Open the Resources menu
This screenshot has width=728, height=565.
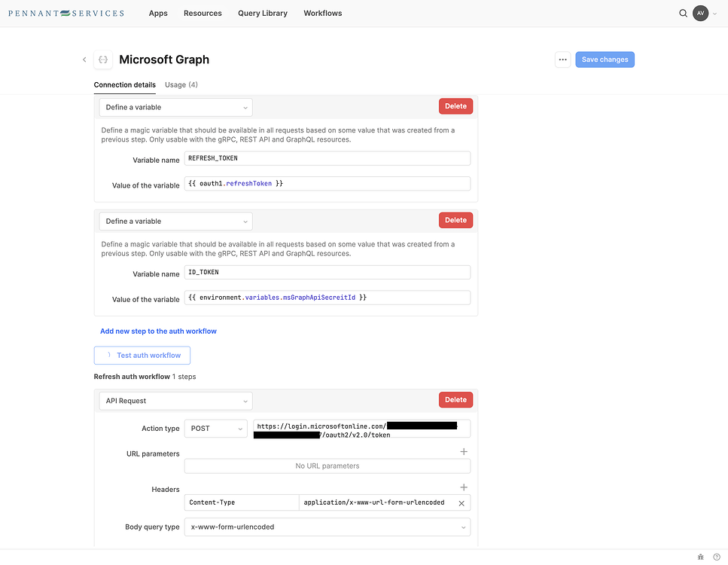pyautogui.click(x=203, y=13)
